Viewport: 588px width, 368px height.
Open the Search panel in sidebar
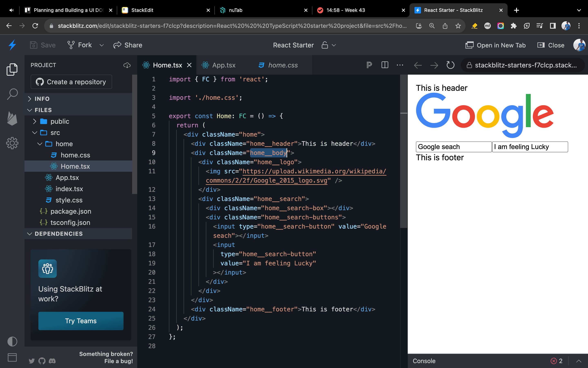point(12,94)
